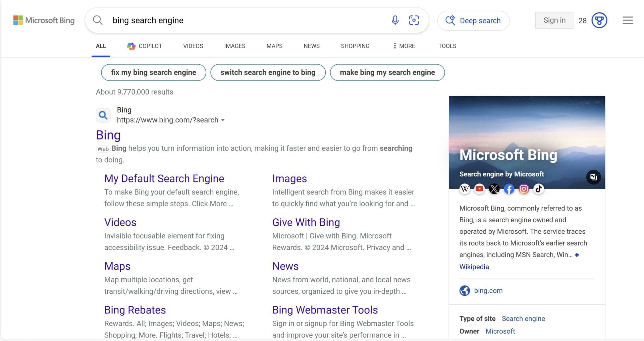Click inside the search query field
Image resolution: width=644 pixels, height=341 pixels.
tap(235, 20)
